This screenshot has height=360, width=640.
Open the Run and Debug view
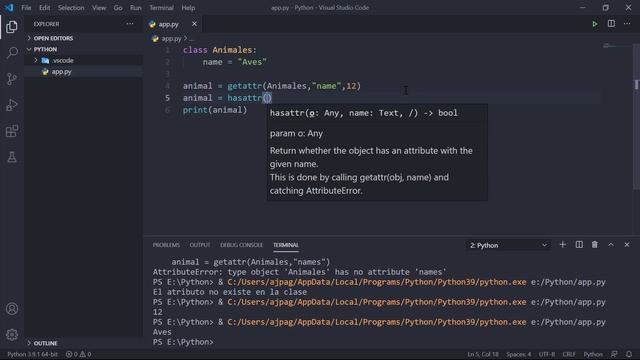pyautogui.click(x=12, y=105)
